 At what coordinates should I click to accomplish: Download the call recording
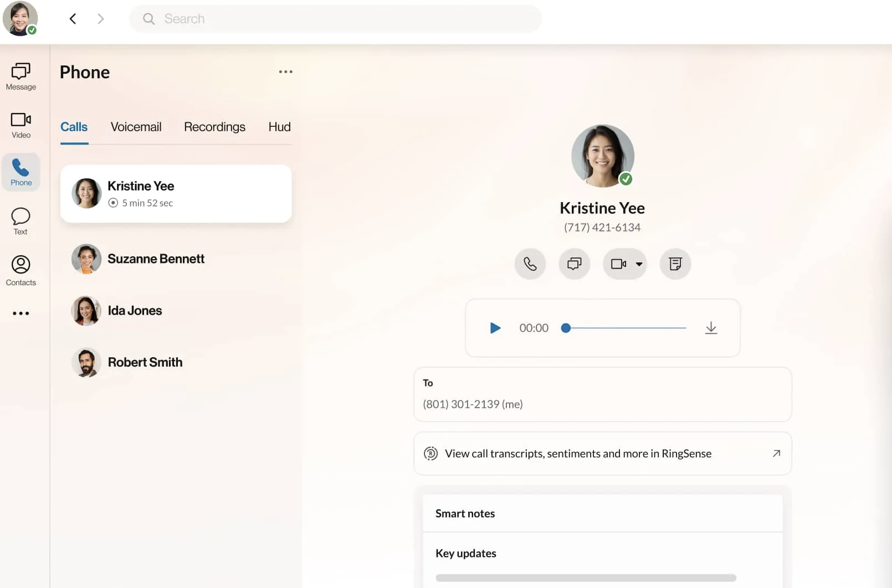click(710, 328)
